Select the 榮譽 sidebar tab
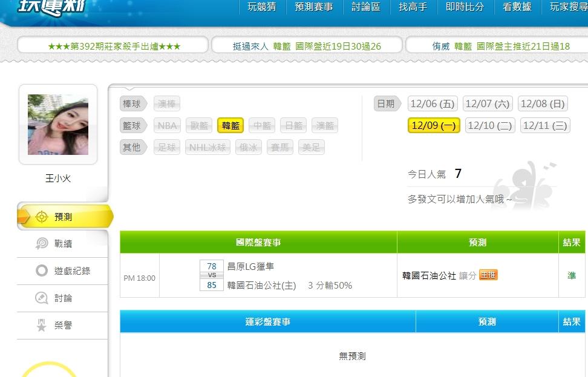588x377 pixels. (62, 325)
